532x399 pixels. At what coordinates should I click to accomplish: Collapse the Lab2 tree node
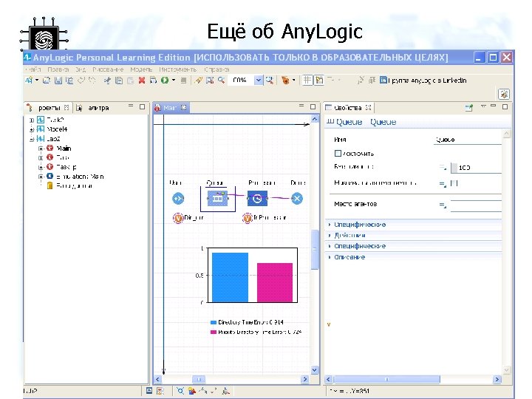(32, 139)
